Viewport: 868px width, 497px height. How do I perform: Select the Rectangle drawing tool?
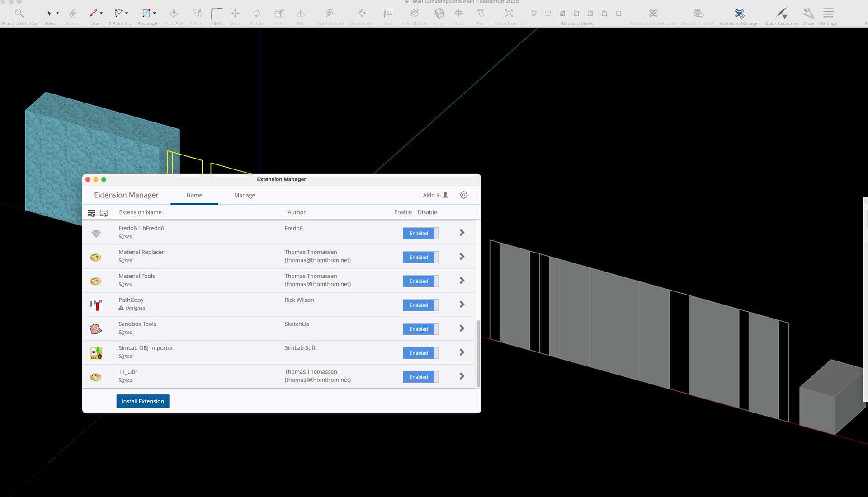pos(146,14)
